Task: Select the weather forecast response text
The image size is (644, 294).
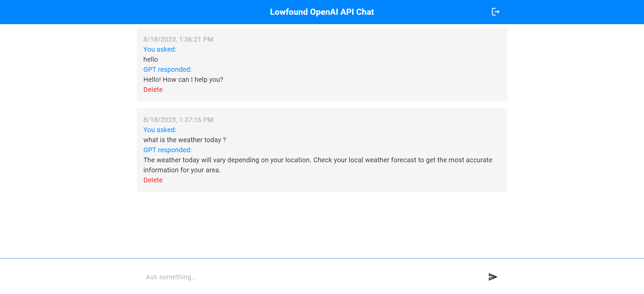Action: pyautogui.click(x=318, y=165)
